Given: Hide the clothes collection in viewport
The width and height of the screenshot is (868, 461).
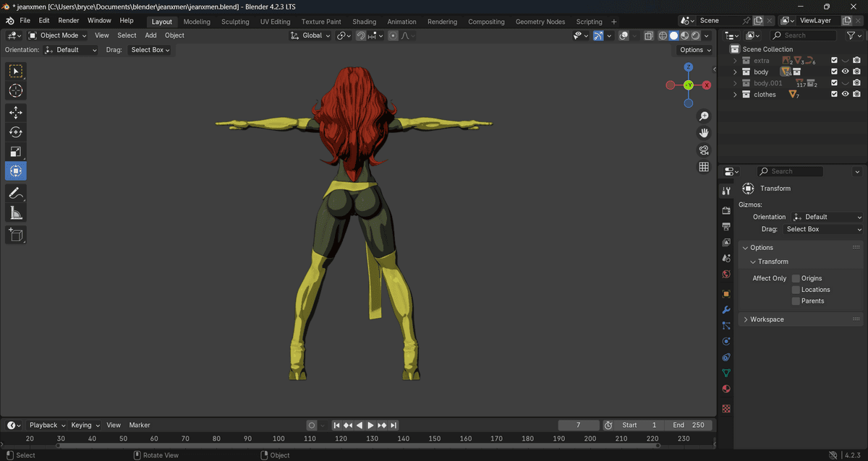Looking at the screenshot, I should [x=845, y=95].
